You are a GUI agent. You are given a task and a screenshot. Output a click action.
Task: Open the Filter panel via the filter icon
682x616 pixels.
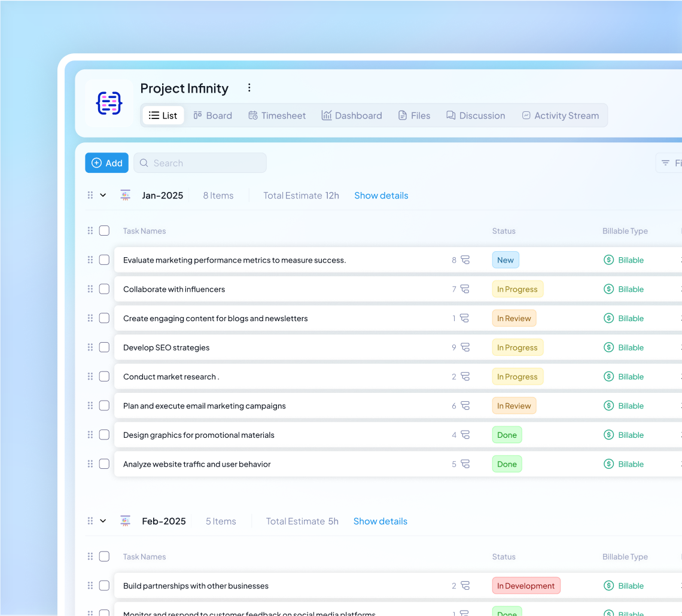pyautogui.click(x=666, y=163)
